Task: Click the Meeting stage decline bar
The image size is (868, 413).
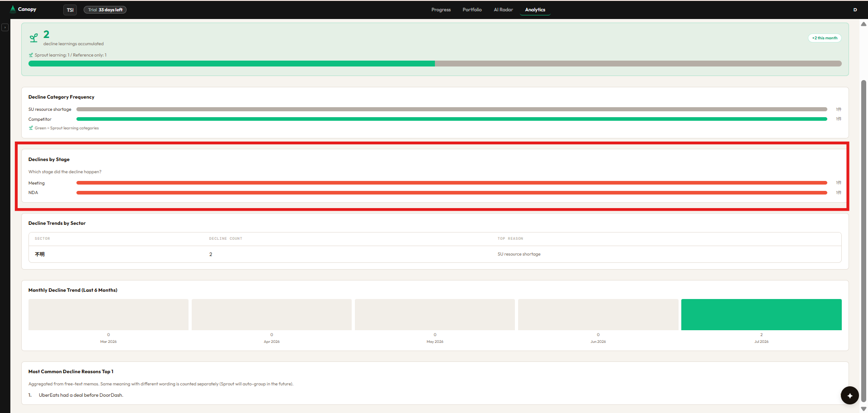Action: [452, 183]
